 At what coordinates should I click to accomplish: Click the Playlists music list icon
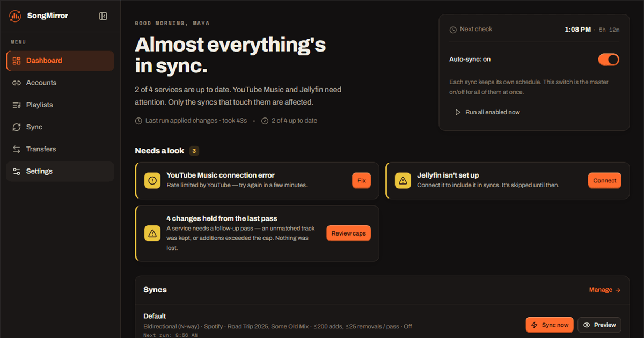coord(17,105)
